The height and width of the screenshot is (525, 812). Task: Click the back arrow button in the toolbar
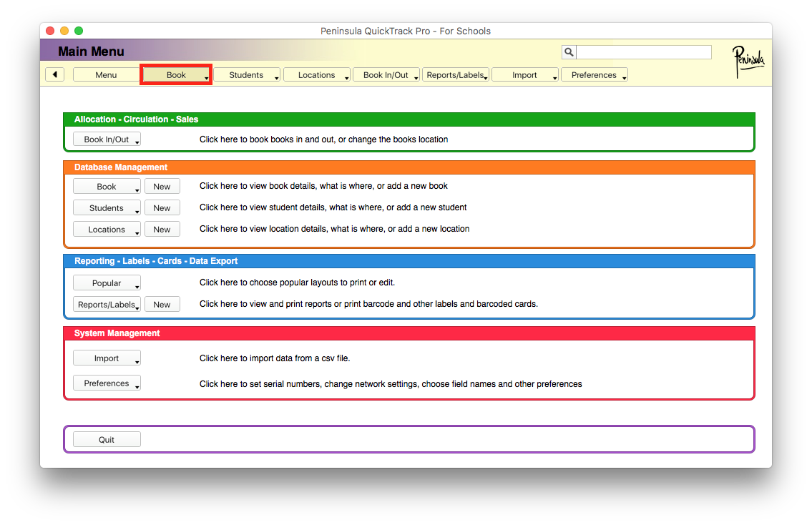click(x=54, y=74)
